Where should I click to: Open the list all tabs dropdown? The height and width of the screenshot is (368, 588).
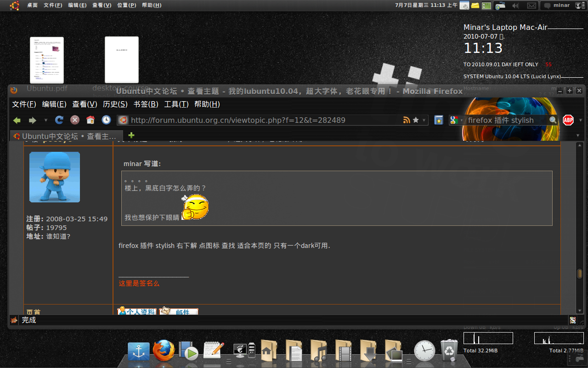pyautogui.click(x=578, y=136)
